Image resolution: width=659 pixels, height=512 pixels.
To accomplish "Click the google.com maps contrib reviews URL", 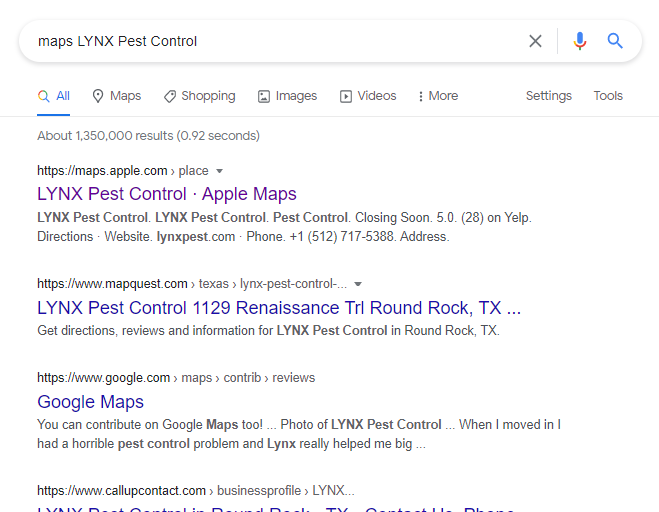I will tap(176, 377).
